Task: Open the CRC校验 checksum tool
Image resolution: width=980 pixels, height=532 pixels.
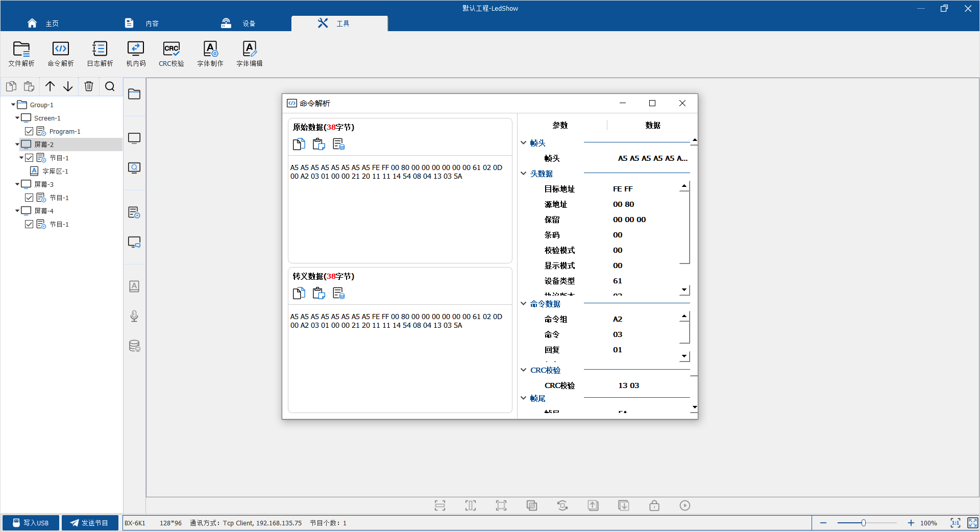Action: [171, 54]
